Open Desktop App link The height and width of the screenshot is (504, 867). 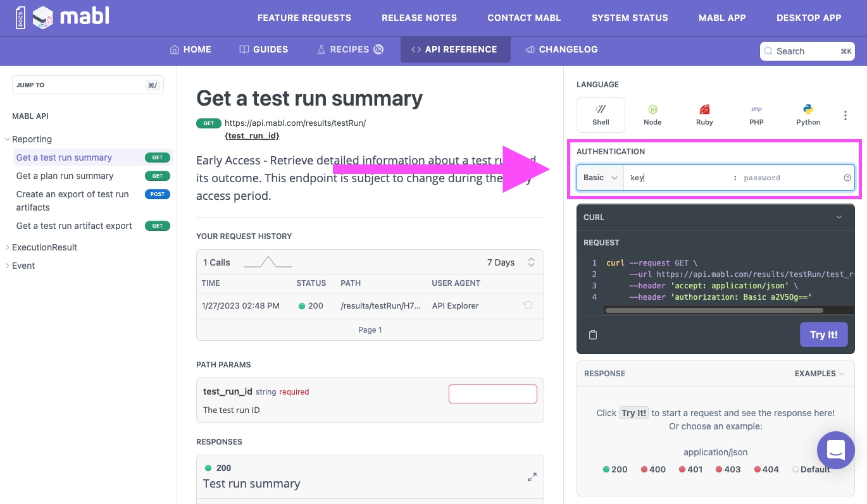[809, 18]
